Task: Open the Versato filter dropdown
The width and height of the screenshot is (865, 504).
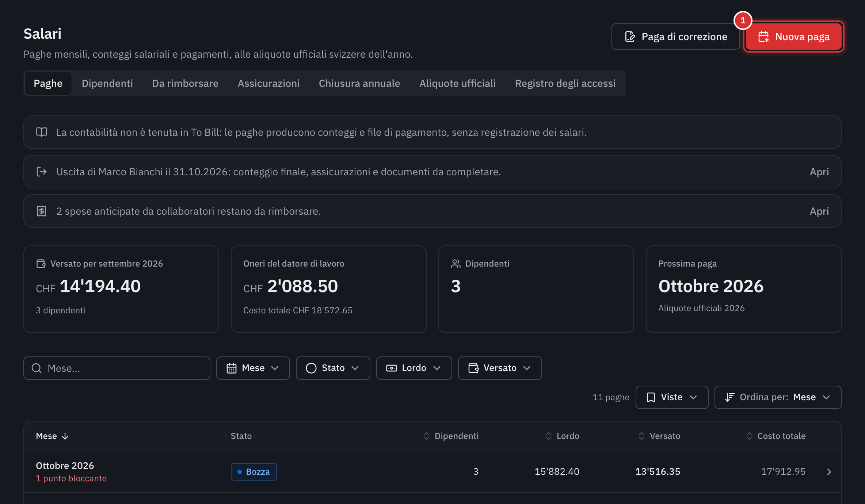Action: tap(500, 368)
